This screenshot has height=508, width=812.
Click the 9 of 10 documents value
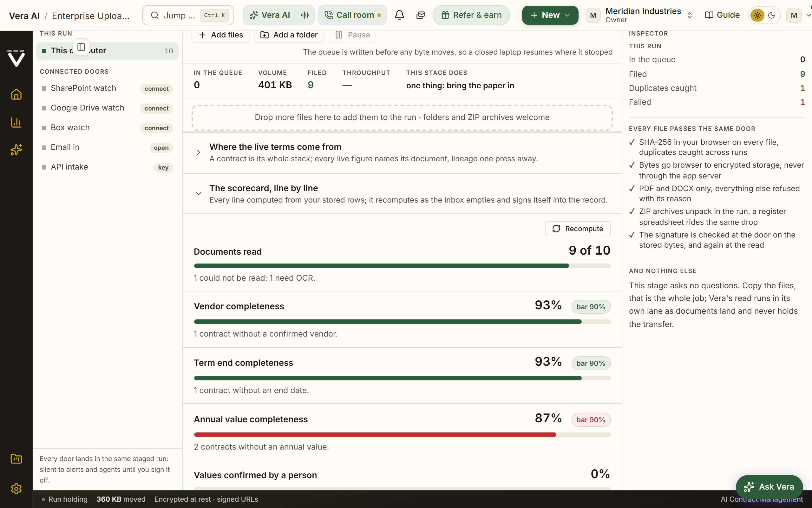click(x=589, y=250)
